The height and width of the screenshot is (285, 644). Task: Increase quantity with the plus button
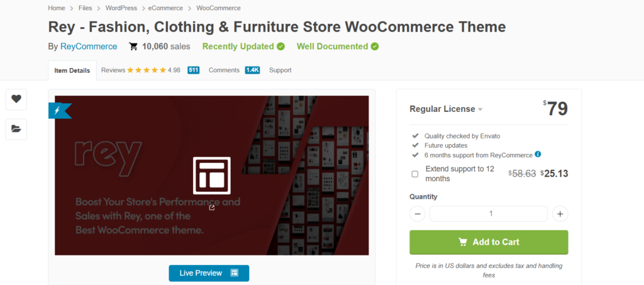coord(560,214)
